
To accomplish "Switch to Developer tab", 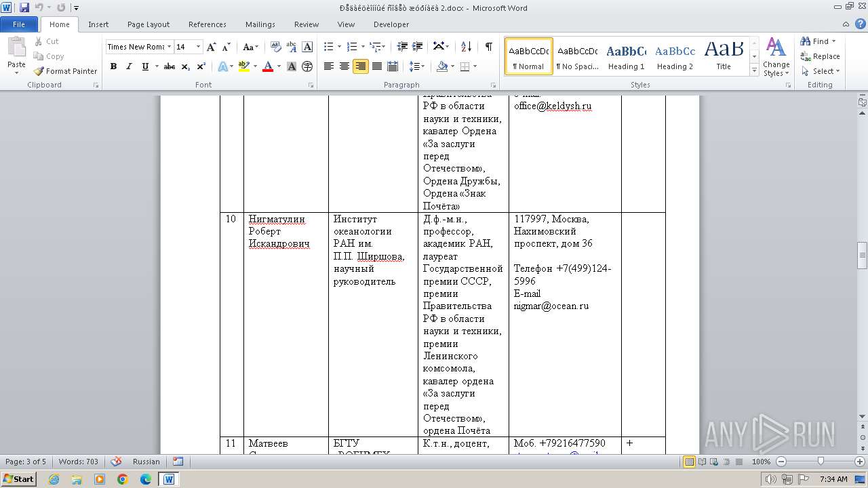I will pyautogui.click(x=391, y=24).
